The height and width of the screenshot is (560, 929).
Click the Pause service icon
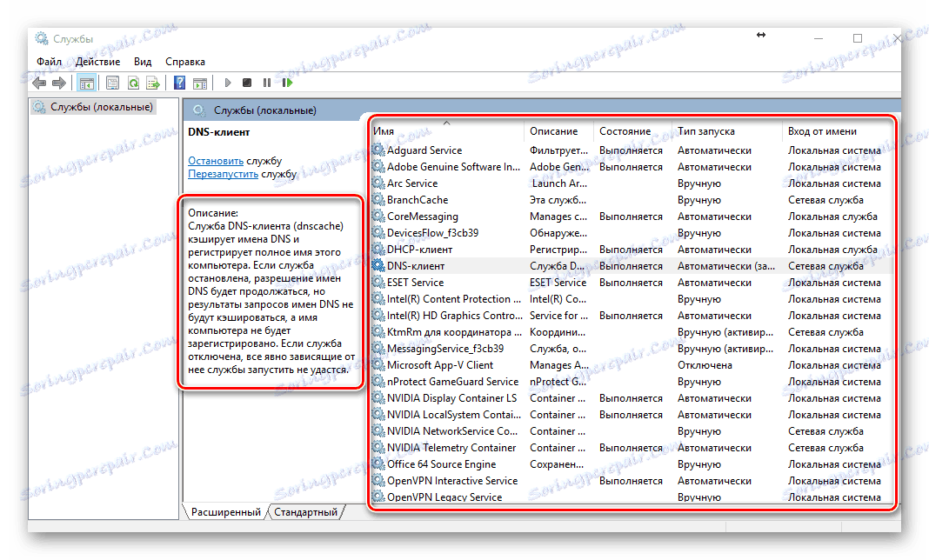click(267, 83)
